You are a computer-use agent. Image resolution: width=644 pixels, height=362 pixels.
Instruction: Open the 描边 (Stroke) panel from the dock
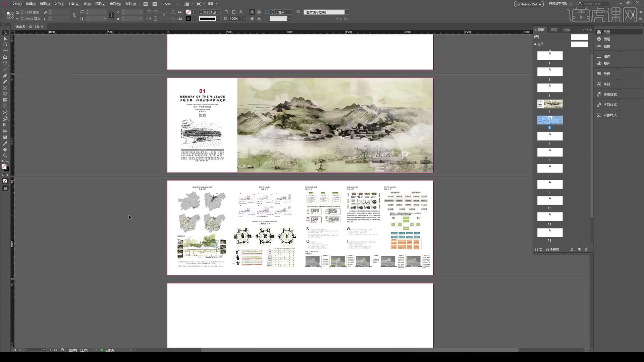point(607,56)
